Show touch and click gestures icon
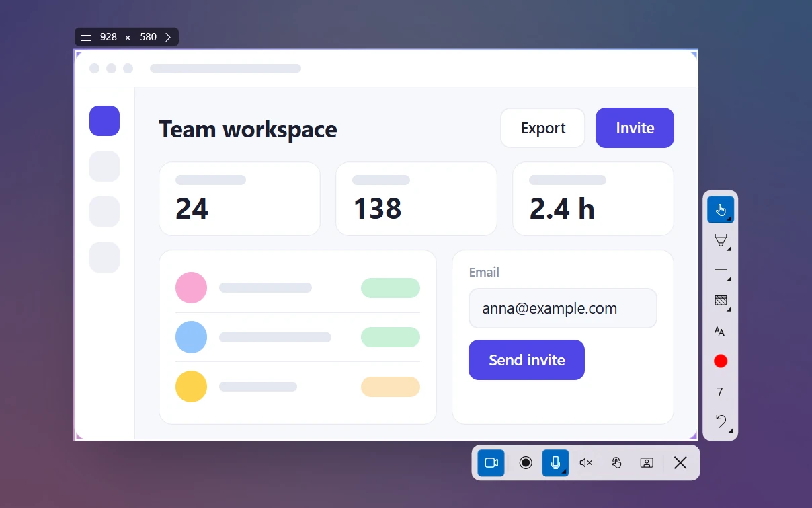This screenshot has width=812, height=508. pyautogui.click(x=616, y=462)
